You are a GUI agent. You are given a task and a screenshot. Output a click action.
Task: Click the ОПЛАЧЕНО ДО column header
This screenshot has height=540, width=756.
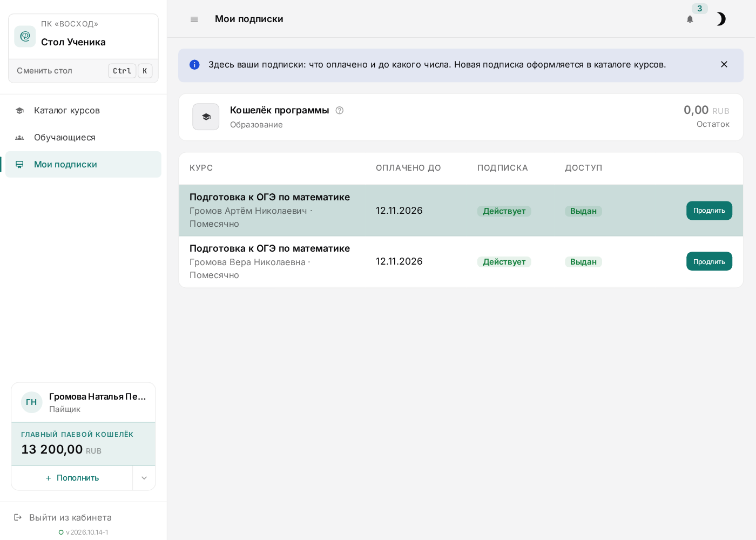click(x=408, y=168)
